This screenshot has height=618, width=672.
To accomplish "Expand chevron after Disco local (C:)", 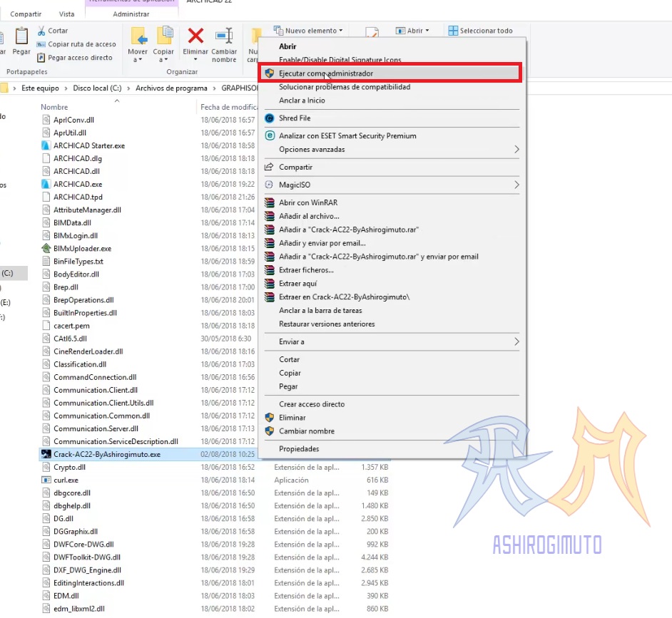I will (128, 88).
